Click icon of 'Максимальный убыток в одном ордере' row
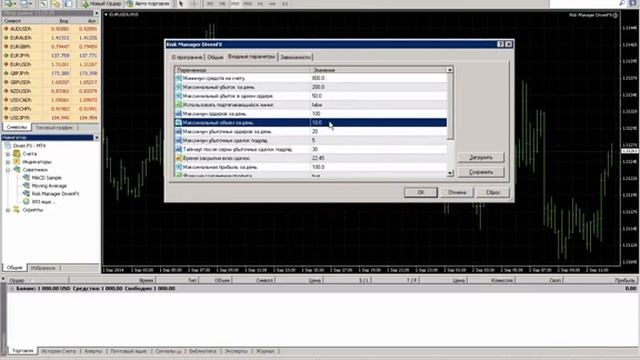640x360 pixels. pos(178,96)
